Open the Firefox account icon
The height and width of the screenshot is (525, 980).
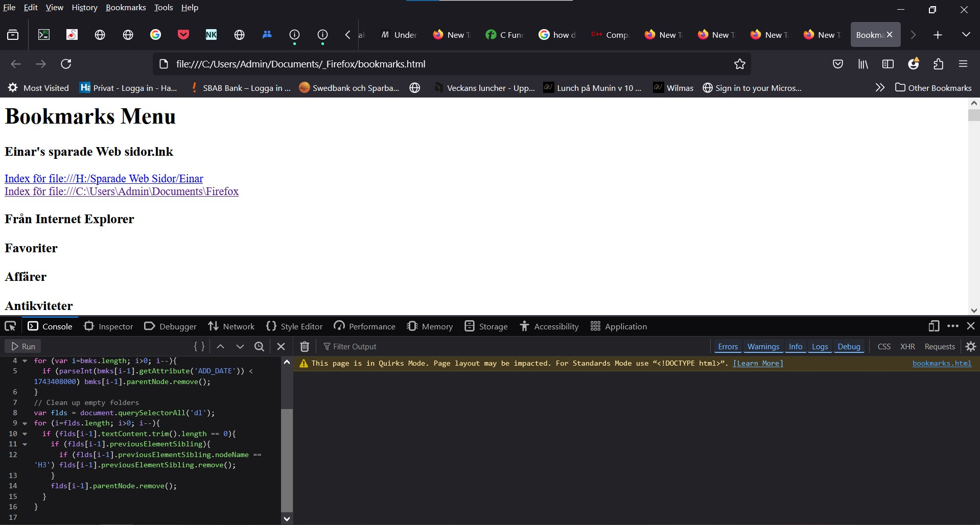(x=913, y=64)
